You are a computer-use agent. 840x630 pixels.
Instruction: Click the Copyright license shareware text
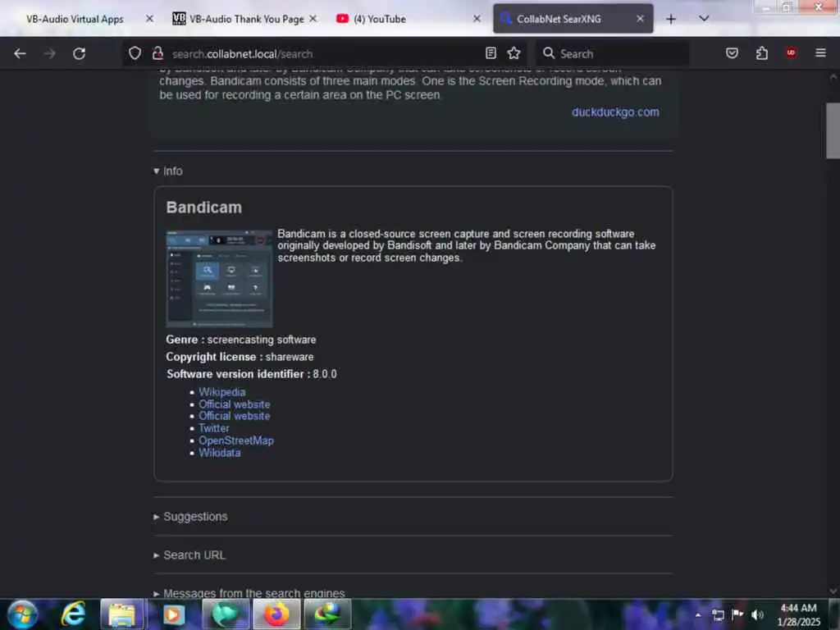tap(240, 357)
